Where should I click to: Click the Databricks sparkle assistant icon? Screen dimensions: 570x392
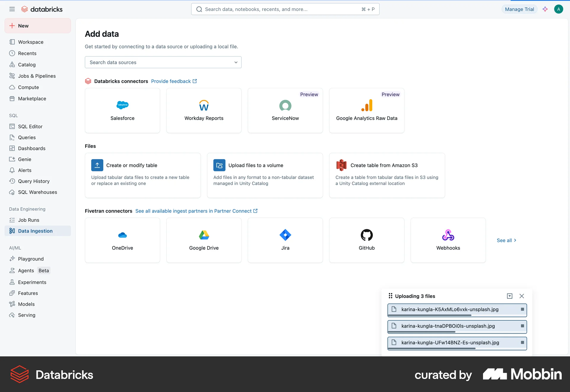tap(545, 9)
